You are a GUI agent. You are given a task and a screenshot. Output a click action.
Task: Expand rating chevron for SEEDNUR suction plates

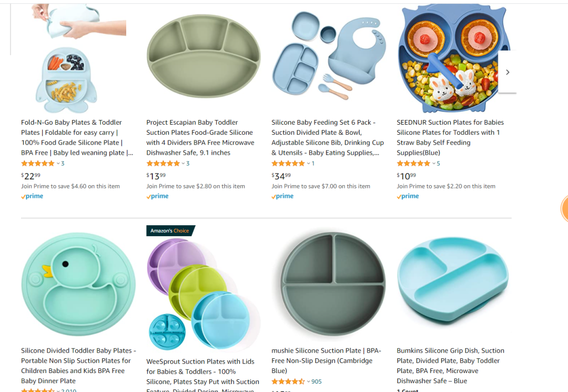[x=434, y=164]
